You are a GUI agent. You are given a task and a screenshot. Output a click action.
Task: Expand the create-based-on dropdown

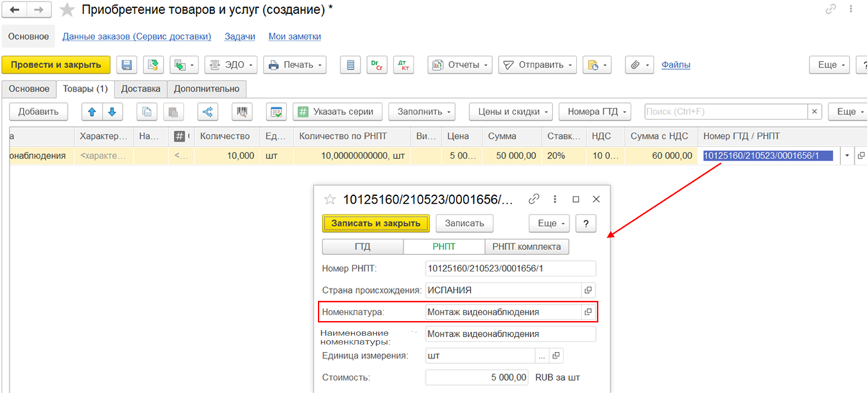click(184, 65)
